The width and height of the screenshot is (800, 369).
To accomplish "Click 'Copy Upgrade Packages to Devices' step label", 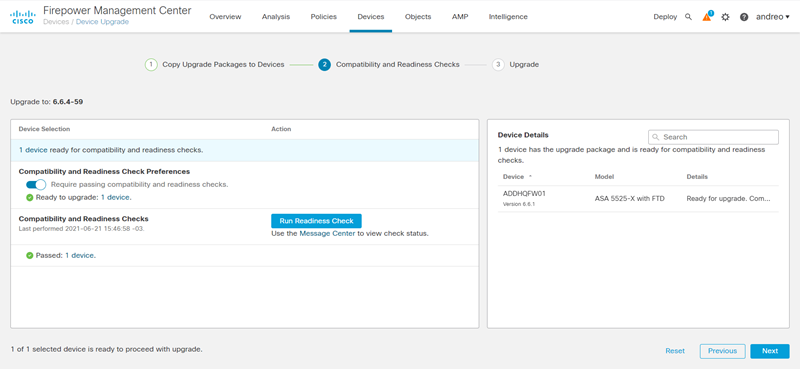I will click(223, 65).
